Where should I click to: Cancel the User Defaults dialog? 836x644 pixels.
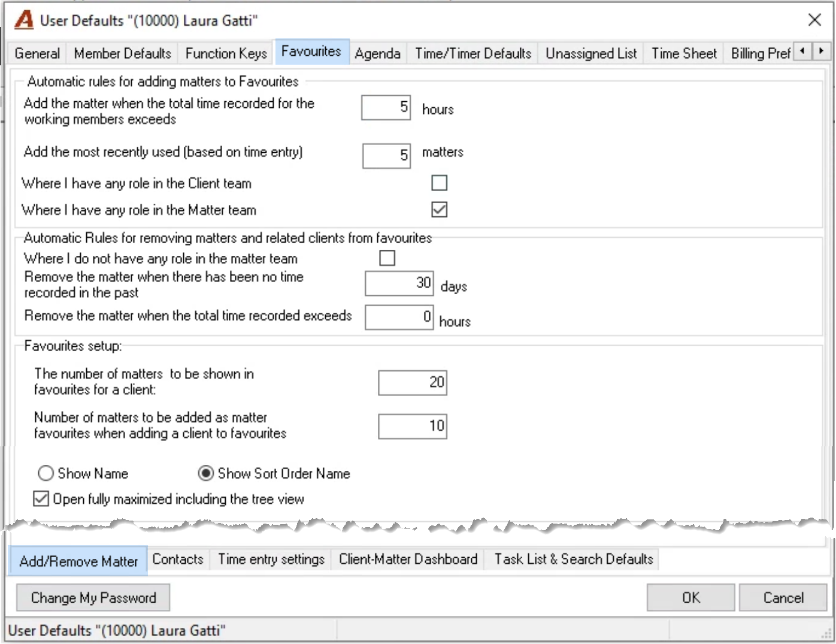[783, 598]
